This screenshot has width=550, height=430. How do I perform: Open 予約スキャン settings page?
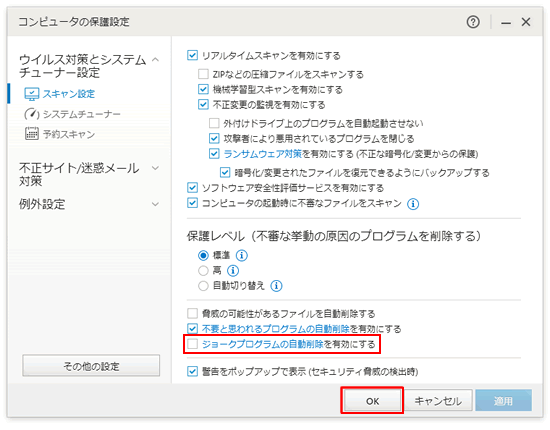pyautogui.click(x=69, y=134)
